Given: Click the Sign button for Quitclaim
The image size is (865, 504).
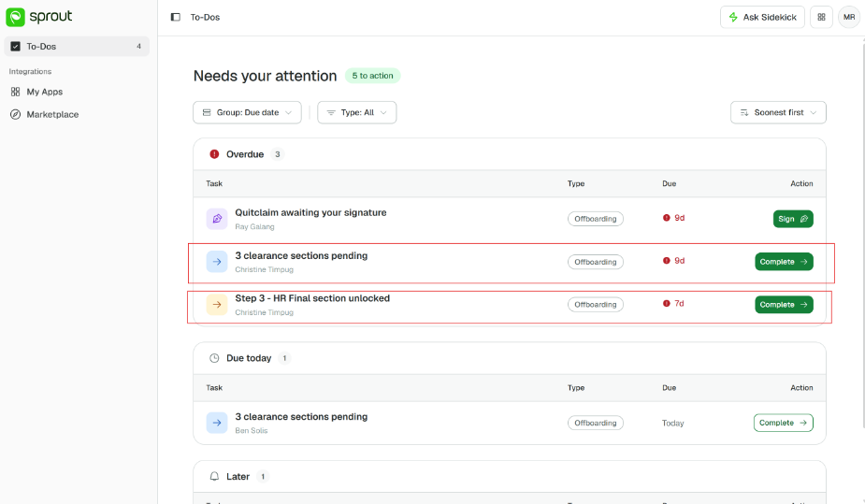Looking at the screenshot, I should (x=793, y=219).
